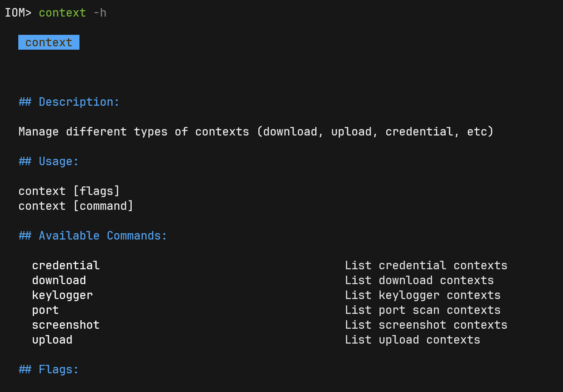Click the Available Commands heading
This screenshot has height=392, width=563.
click(93, 236)
